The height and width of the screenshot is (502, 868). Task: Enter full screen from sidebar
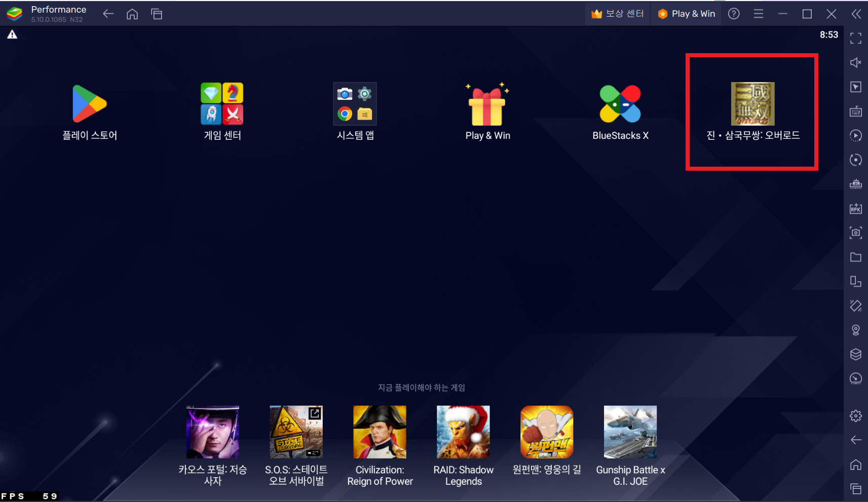point(856,38)
